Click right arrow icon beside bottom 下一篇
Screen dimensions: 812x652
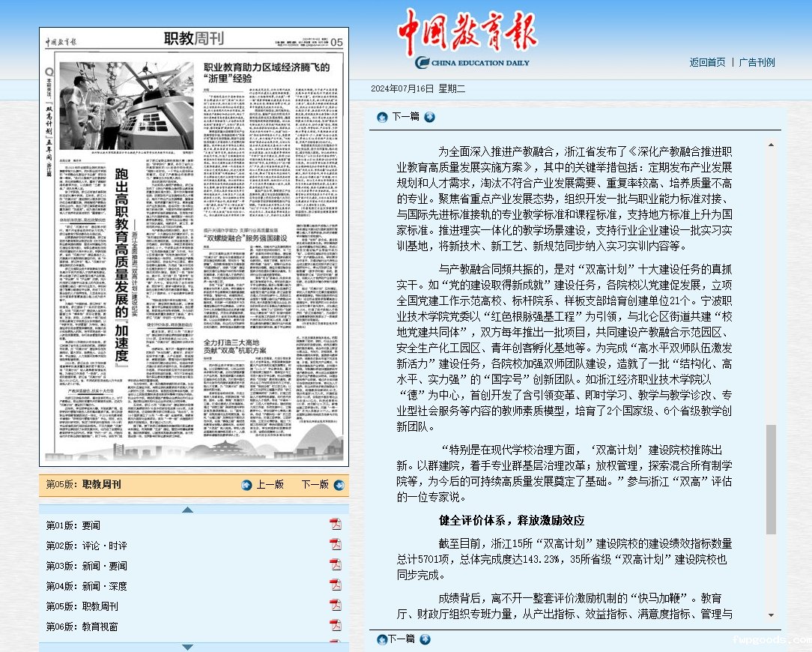425,639
